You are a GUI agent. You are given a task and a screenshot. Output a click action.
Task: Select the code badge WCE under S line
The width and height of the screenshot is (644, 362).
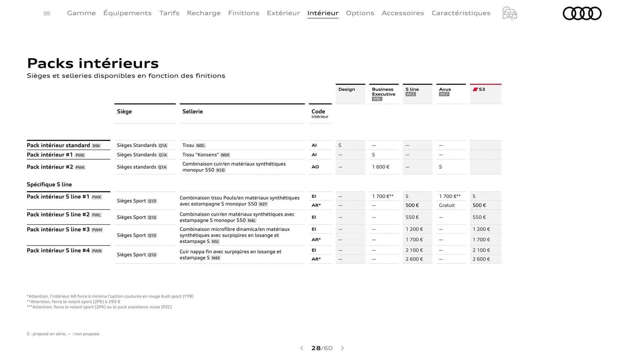(x=410, y=94)
